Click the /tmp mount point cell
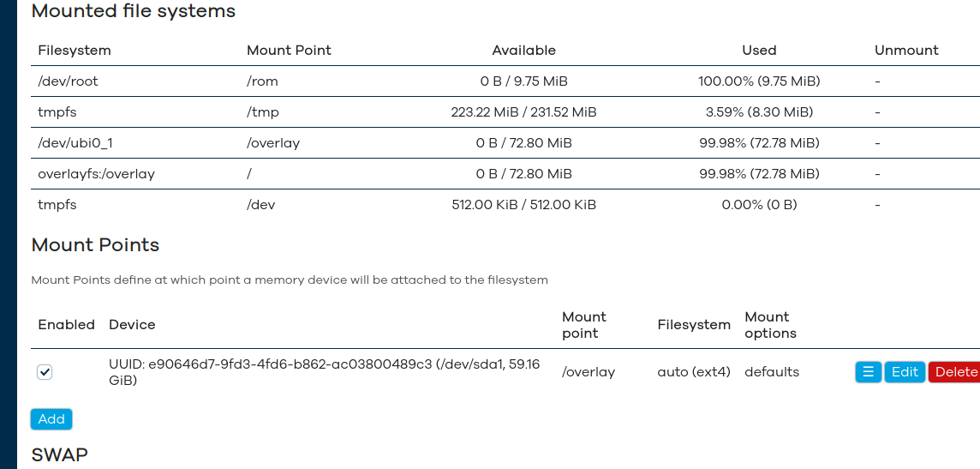The height and width of the screenshot is (469, 980). (263, 112)
